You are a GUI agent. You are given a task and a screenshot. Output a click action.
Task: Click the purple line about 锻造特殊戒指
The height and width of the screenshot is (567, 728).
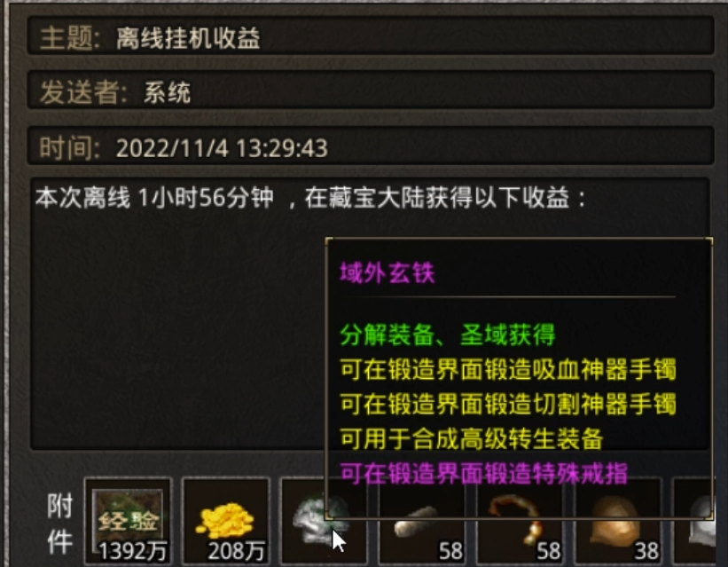pos(483,474)
